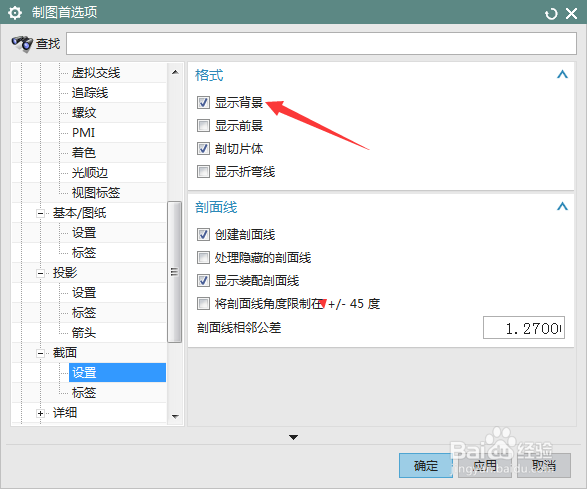Click the 截面 tree label

[65, 353]
